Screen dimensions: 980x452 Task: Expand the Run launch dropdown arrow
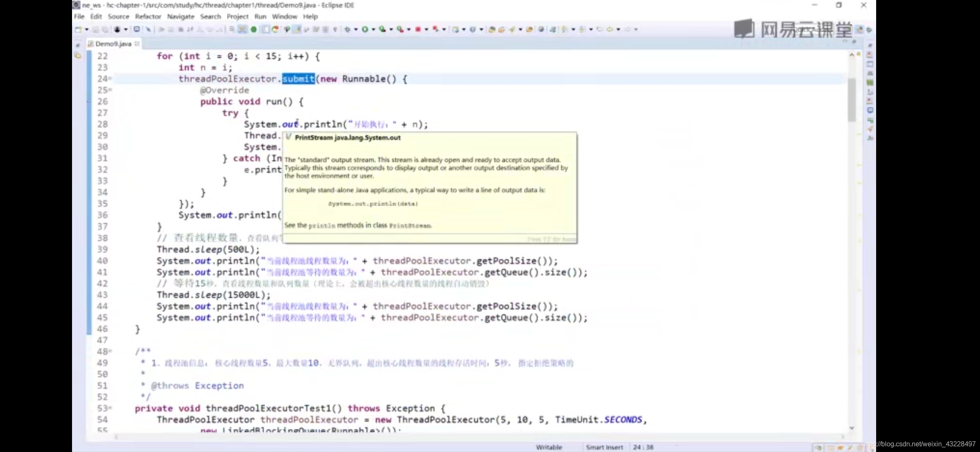(373, 29)
